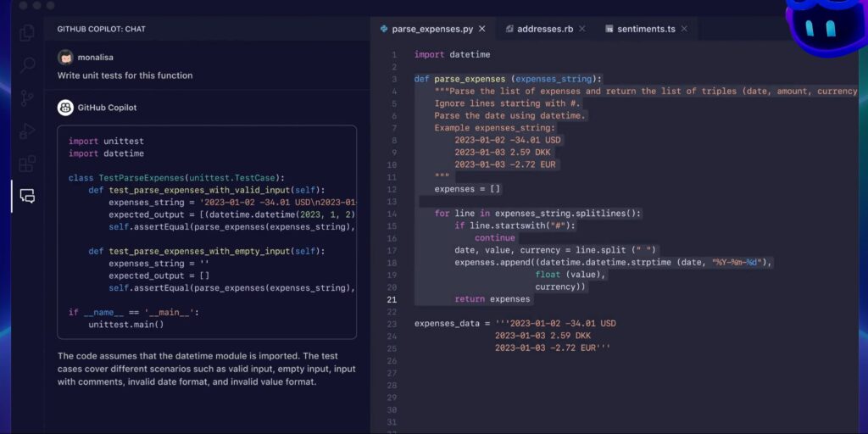
Task: Click 'expenses_data =' on line 23
Action: pos(453,323)
